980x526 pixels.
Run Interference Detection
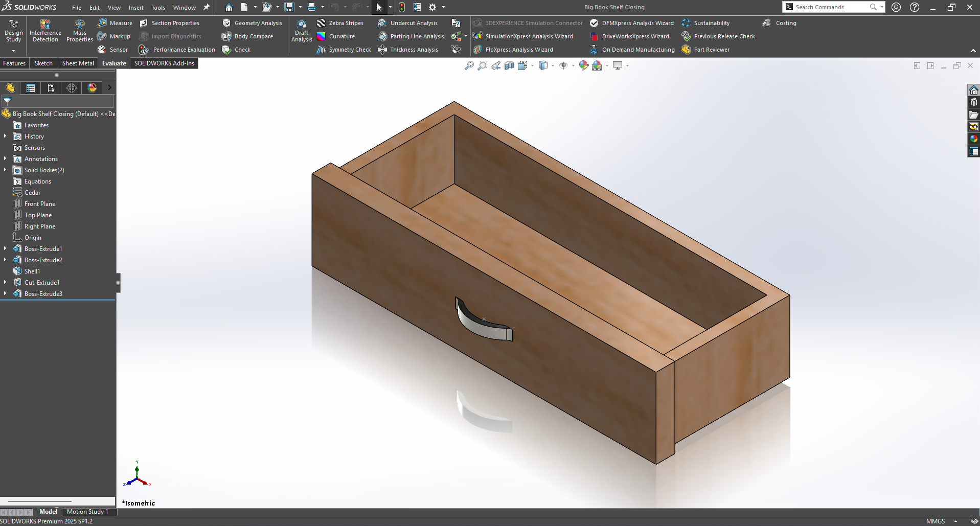pyautogui.click(x=45, y=31)
